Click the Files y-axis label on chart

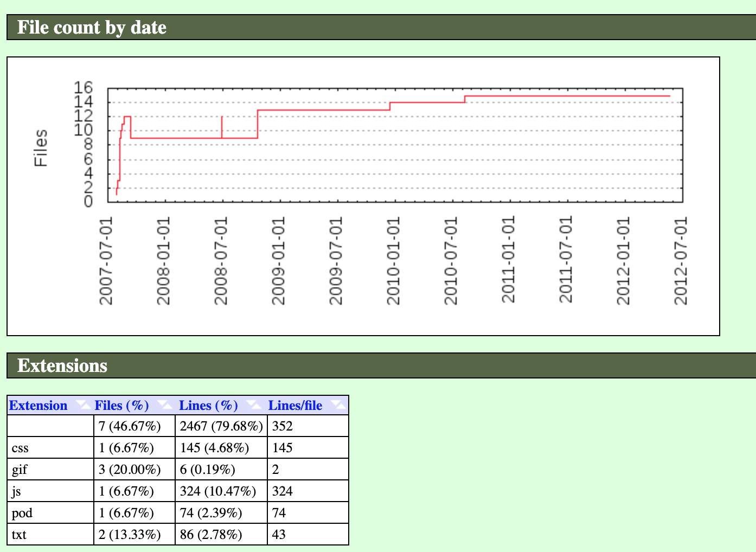(41, 147)
